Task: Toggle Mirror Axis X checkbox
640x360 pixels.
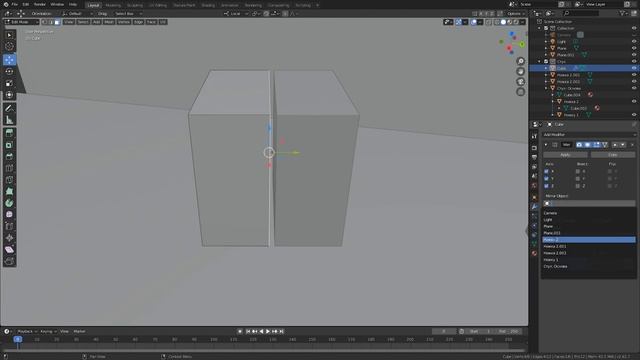Action: 547,171
